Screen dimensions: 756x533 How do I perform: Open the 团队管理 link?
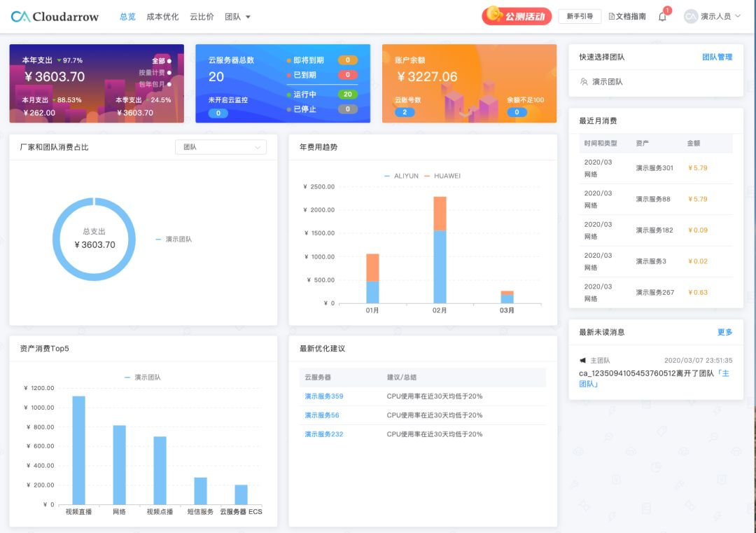coord(717,57)
